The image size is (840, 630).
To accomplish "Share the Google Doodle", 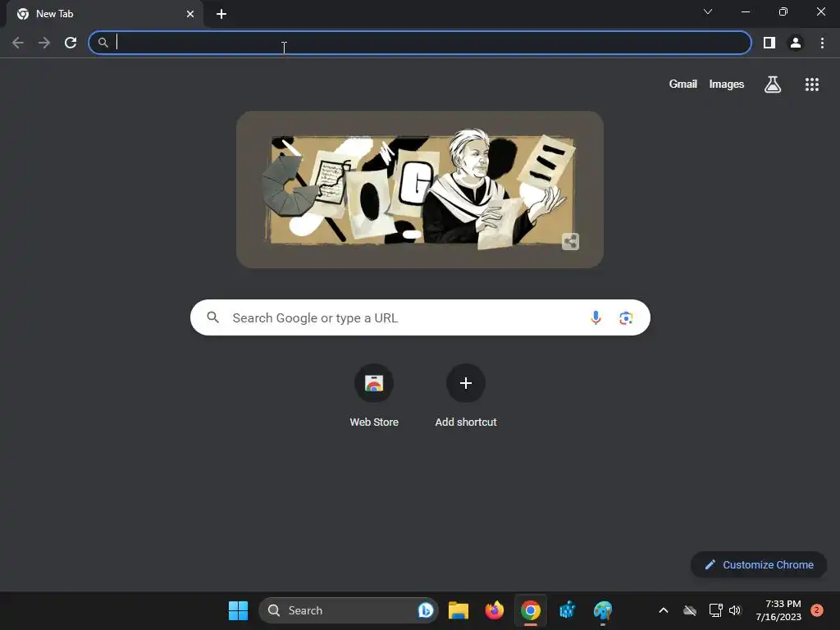I will click(571, 242).
